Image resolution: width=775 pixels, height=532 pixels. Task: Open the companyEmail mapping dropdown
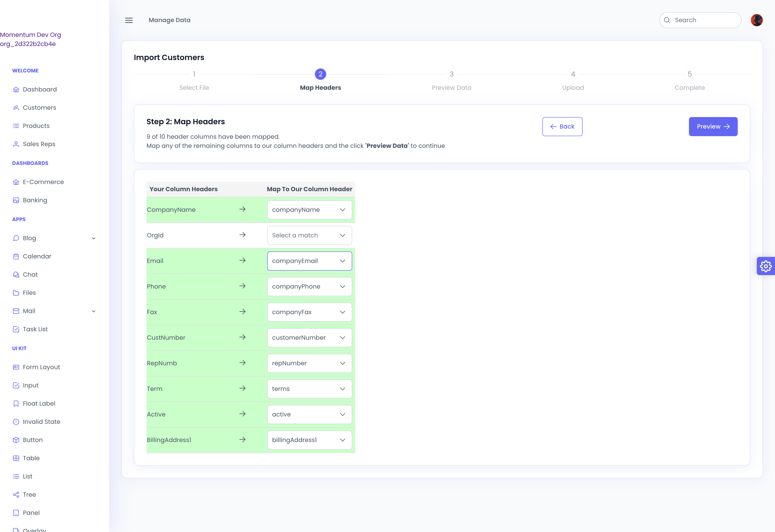coord(309,261)
